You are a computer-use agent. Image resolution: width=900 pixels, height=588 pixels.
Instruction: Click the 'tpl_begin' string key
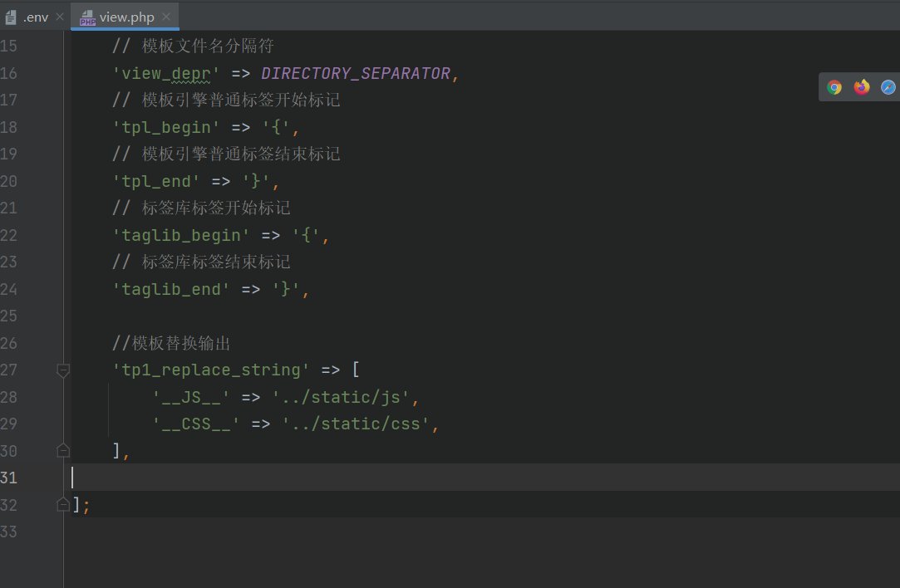pyautogui.click(x=166, y=128)
